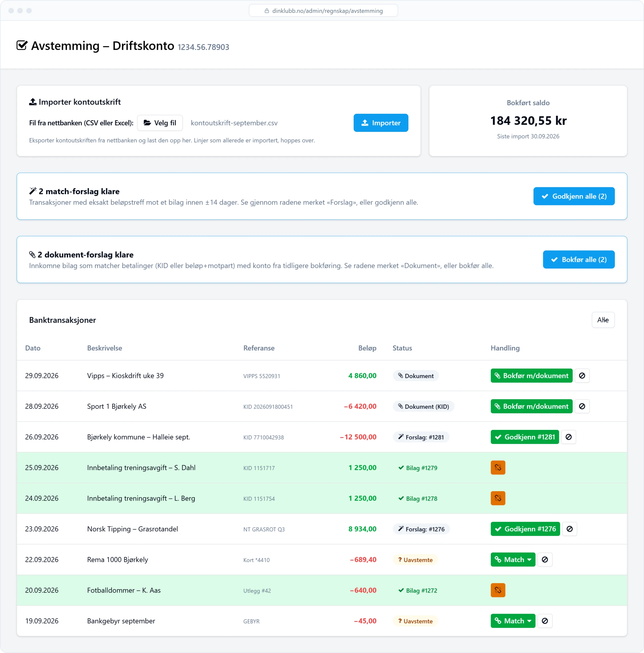Click the Bilag #1272 status link
644x653 pixels.
418,590
